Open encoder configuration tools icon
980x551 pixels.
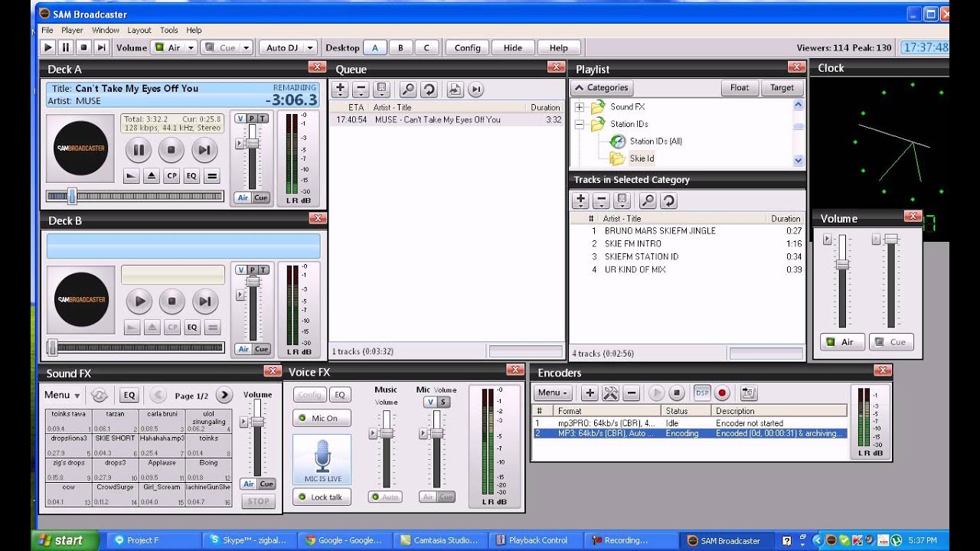610,393
